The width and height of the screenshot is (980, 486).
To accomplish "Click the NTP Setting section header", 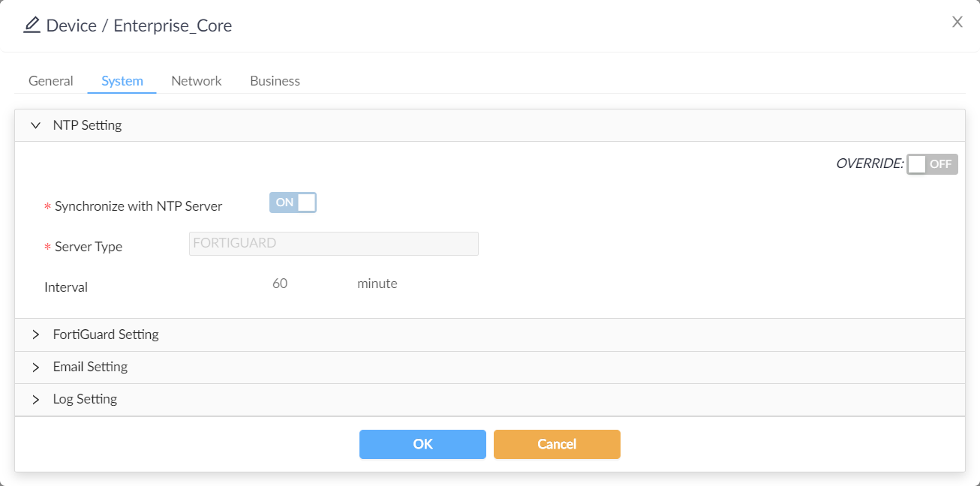I will pos(86,124).
